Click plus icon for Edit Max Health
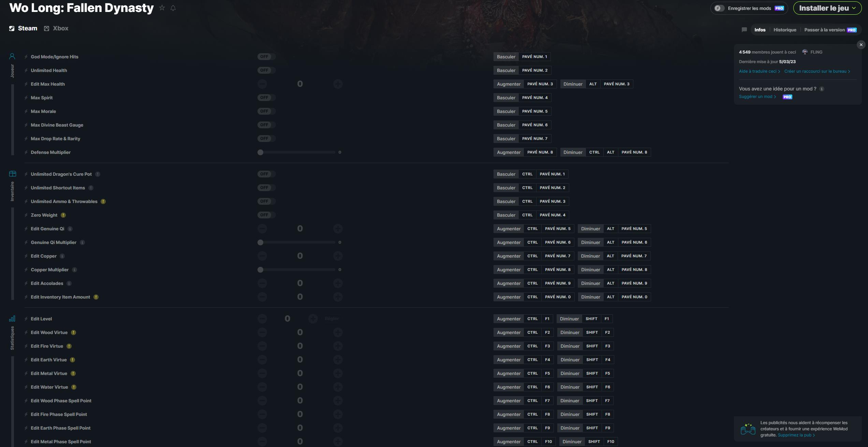This screenshot has height=447, width=868. coord(338,84)
